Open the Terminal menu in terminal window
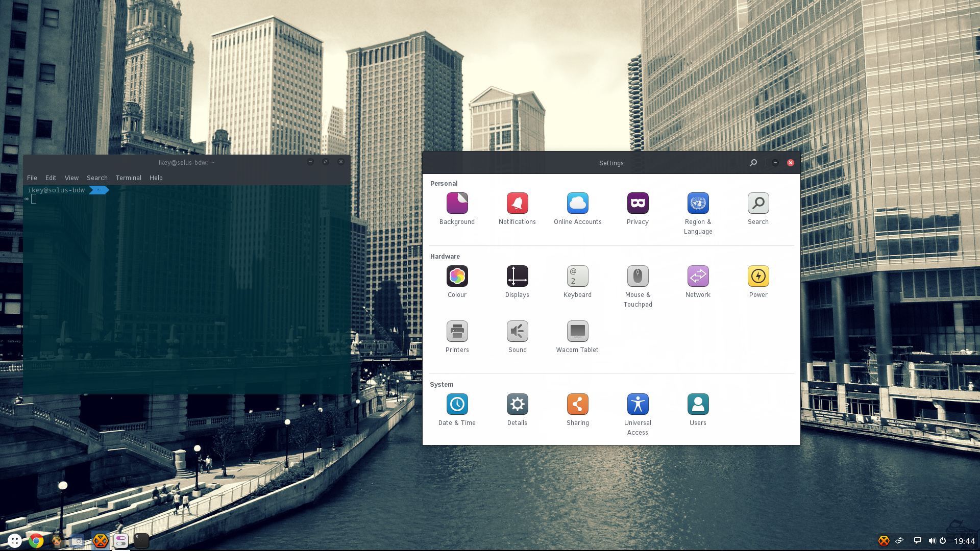 point(128,178)
